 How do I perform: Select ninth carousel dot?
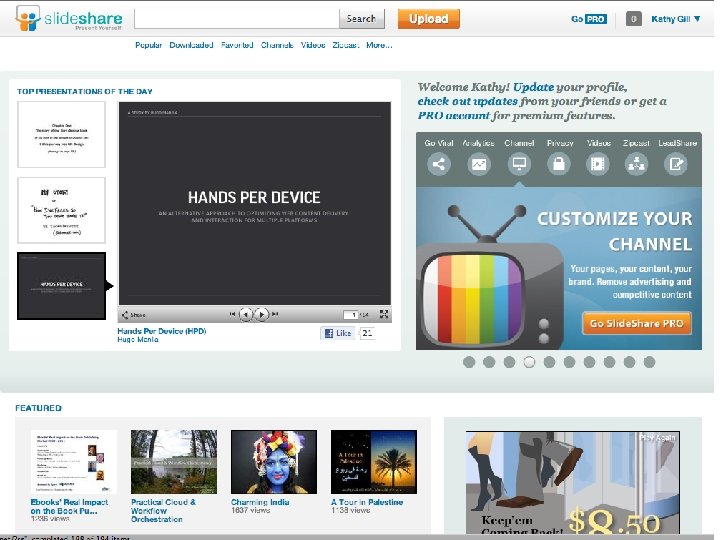click(x=630, y=362)
